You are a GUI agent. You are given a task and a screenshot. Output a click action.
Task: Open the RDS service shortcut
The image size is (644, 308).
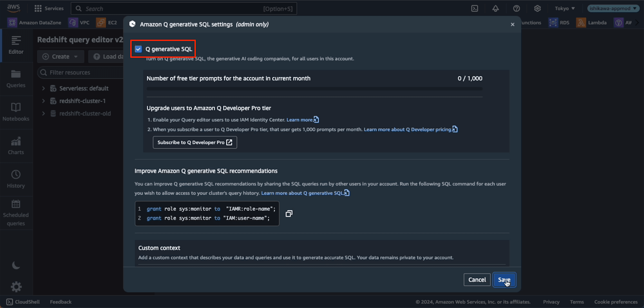point(559,23)
